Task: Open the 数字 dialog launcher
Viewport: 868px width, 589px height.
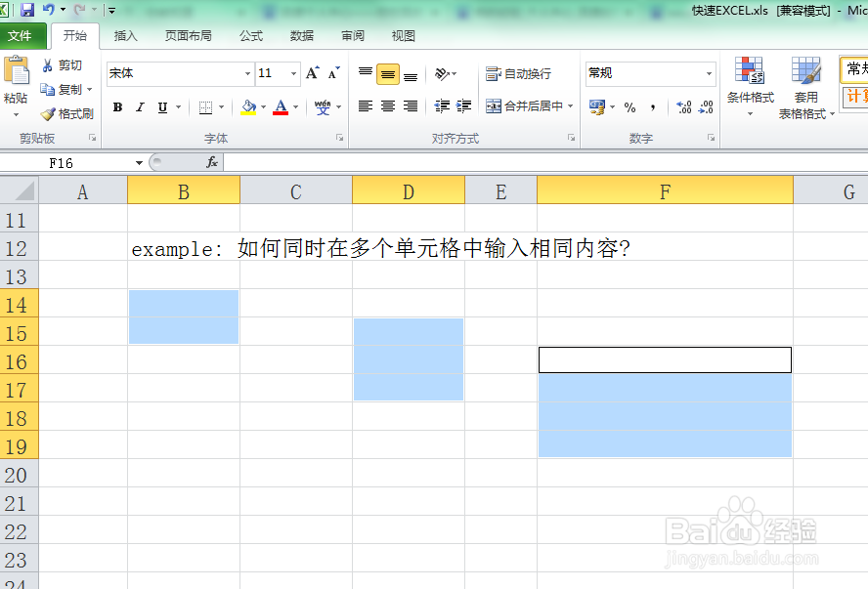Action: (x=711, y=138)
